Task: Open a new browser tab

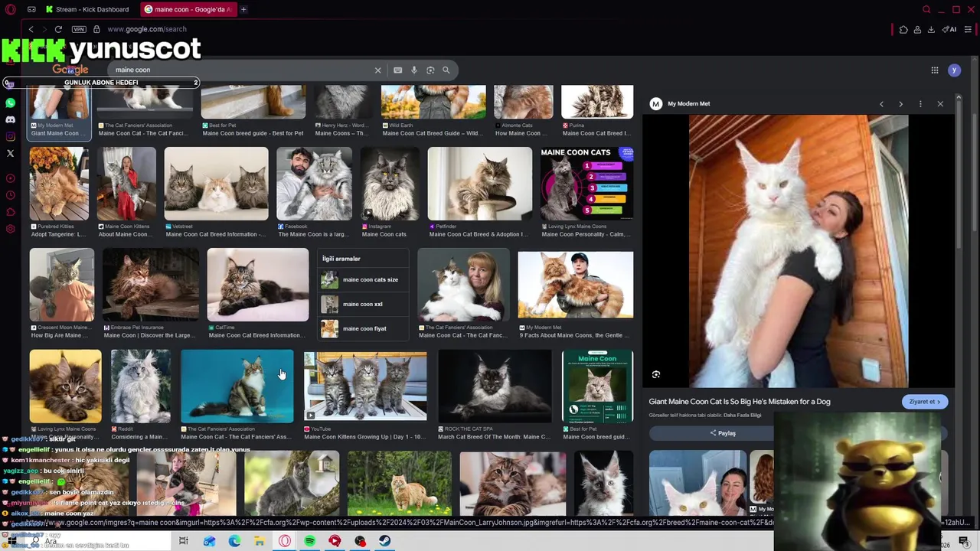Action: pos(243,9)
